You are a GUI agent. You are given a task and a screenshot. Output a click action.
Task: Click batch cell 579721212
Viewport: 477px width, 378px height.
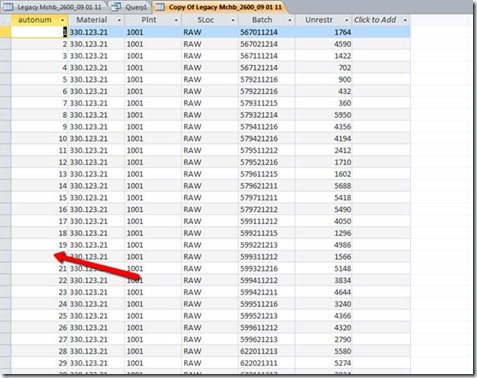267,210
